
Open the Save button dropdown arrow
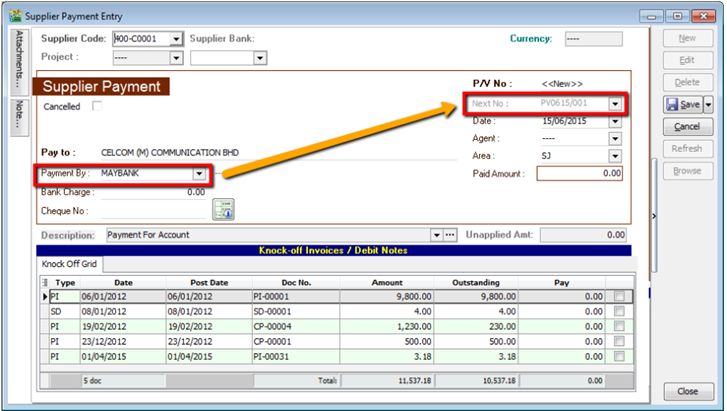tap(708, 104)
